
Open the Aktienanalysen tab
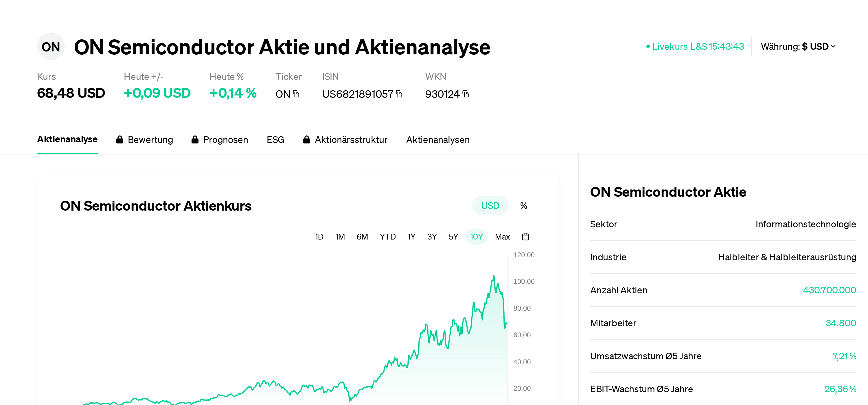coord(438,140)
